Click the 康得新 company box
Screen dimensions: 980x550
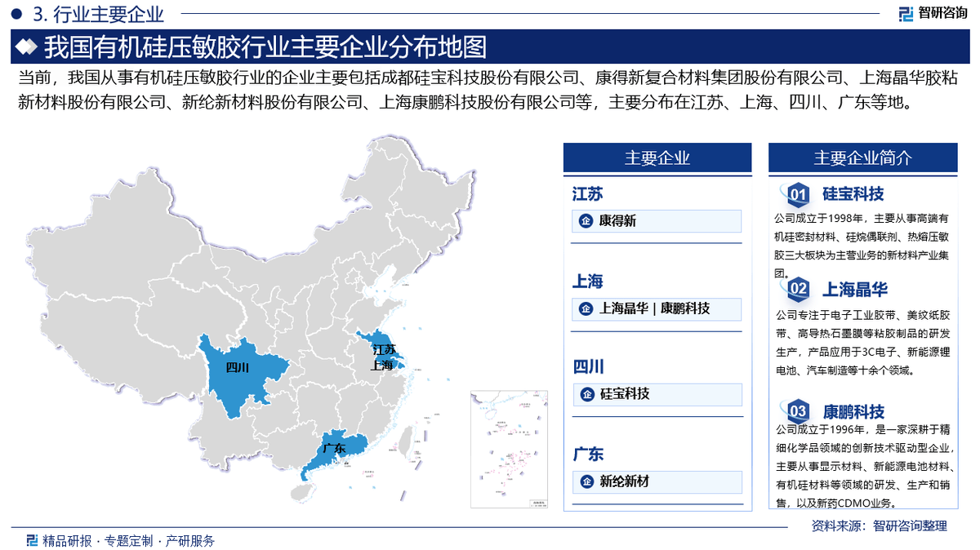(657, 221)
